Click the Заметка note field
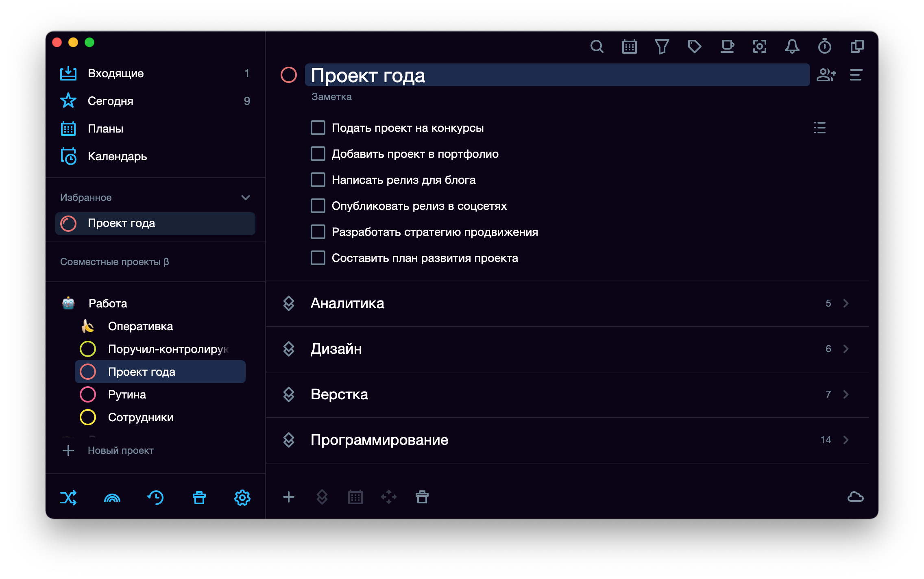This screenshot has width=924, height=579. 331,97
